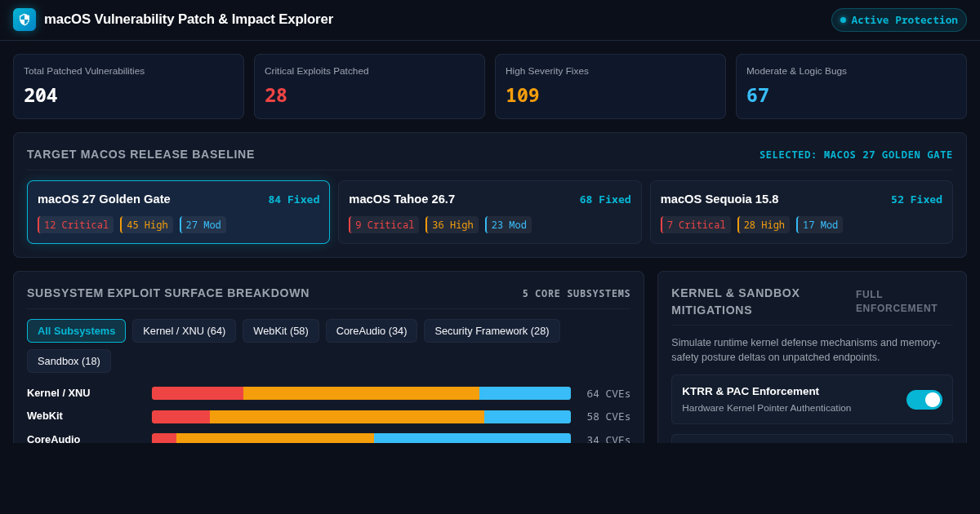Click the Full Enforcement status label

[897, 301]
